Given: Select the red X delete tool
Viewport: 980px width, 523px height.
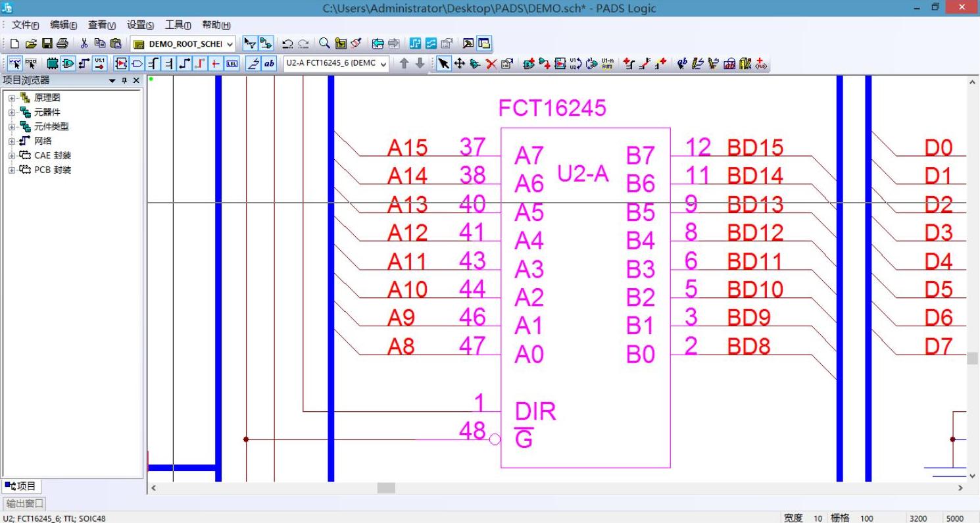Looking at the screenshot, I should [x=491, y=64].
